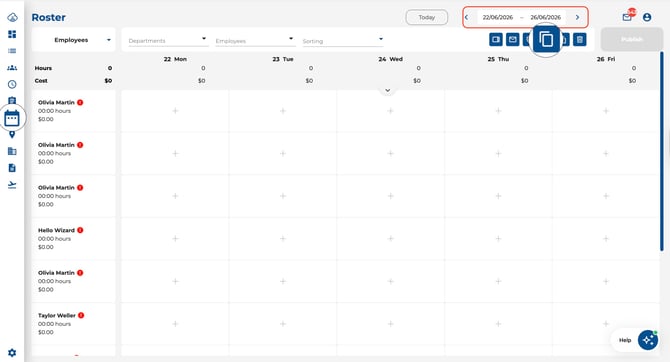The image size is (670, 362).
Task: Open the cloud home logo icon
Action: (x=12, y=18)
